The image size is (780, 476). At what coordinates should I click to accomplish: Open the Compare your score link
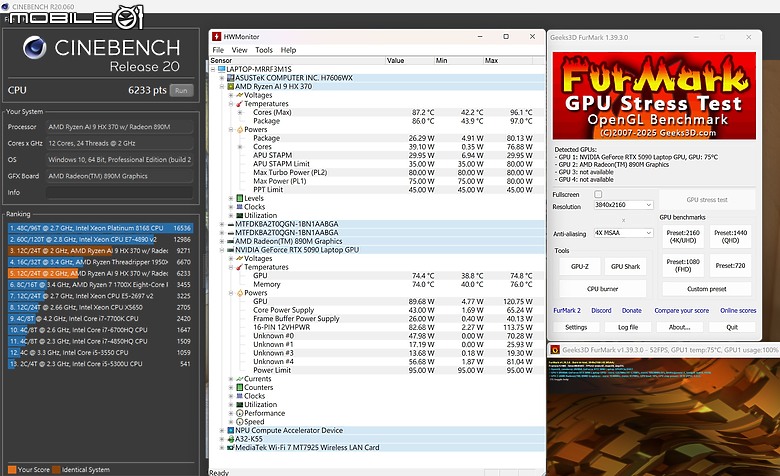(683, 310)
